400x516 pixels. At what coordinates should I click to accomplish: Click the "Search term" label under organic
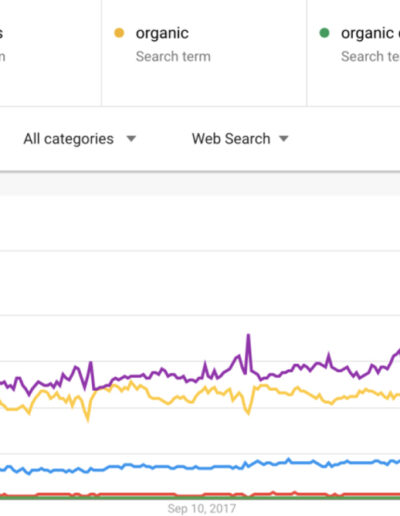tap(173, 56)
